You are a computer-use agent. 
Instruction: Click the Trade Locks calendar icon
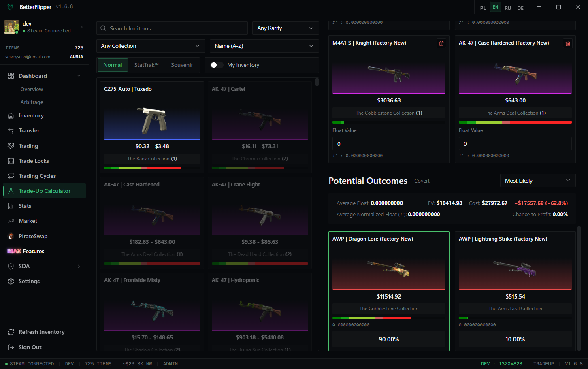(x=11, y=161)
